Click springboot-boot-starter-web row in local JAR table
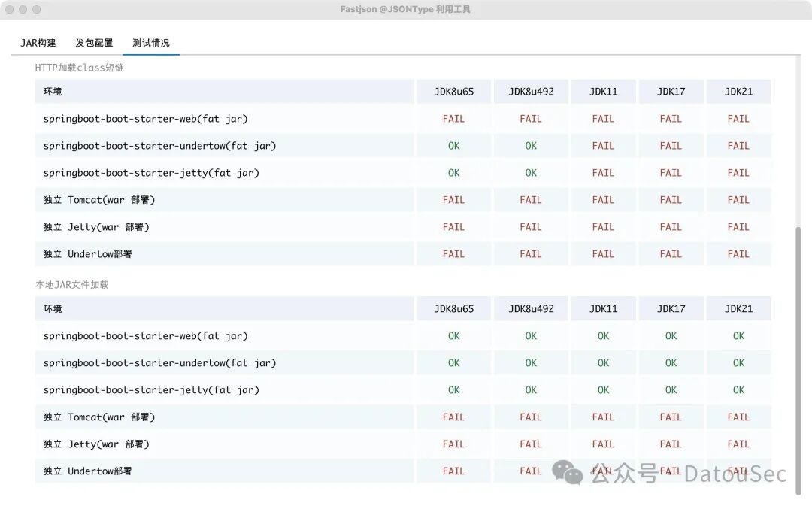Viewport: 812px width, 506px height. coord(403,335)
